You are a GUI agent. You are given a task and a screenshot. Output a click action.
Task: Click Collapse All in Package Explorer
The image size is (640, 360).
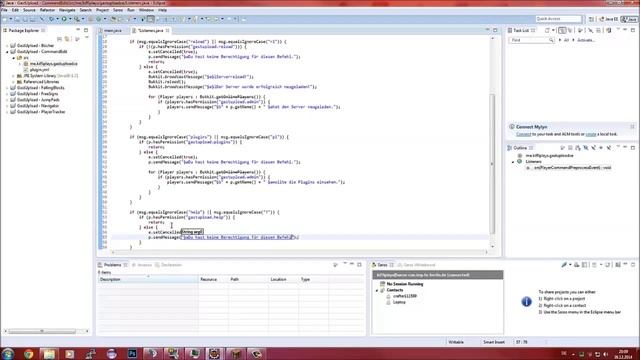coord(60,39)
